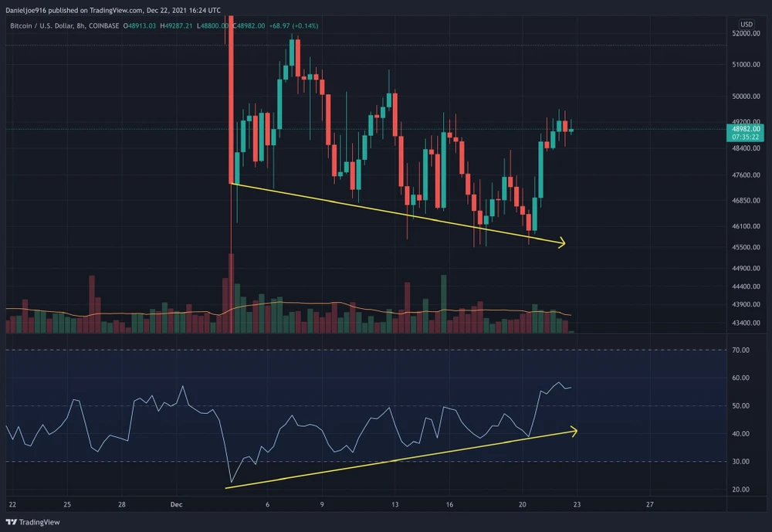The height and width of the screenshot is (532, 772).
Task: Click the yellow arrowhead on price trendline
Action: pyautogui.click(x=560, y=242)
